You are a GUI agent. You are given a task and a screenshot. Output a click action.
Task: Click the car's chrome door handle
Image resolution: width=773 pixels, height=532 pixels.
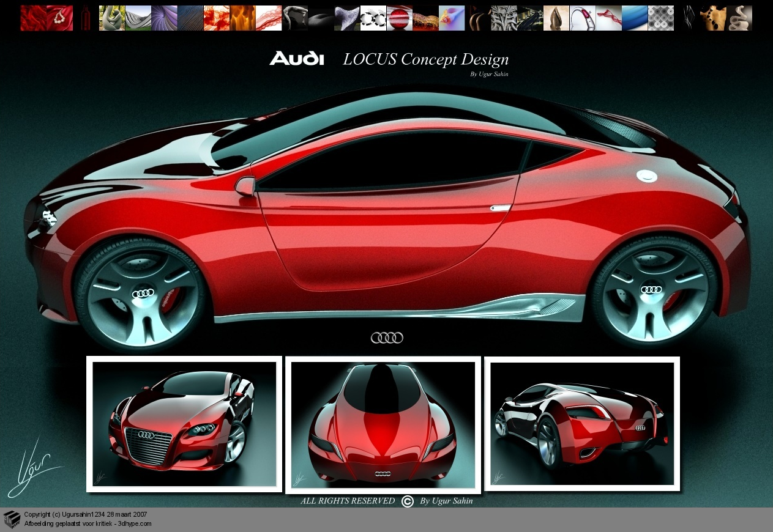click(500, 208)
